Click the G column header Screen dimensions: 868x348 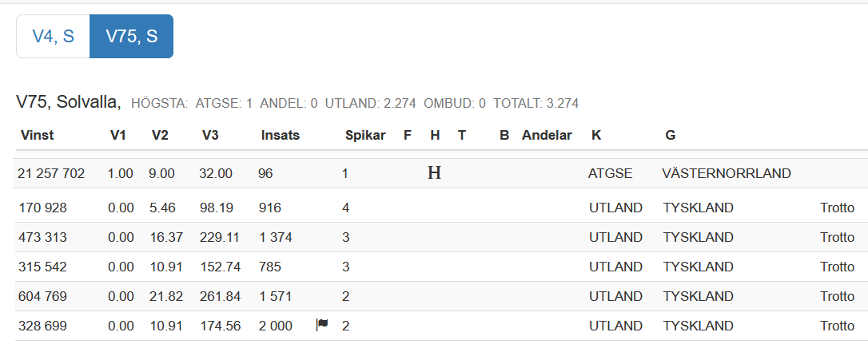(x=671, y=136)
